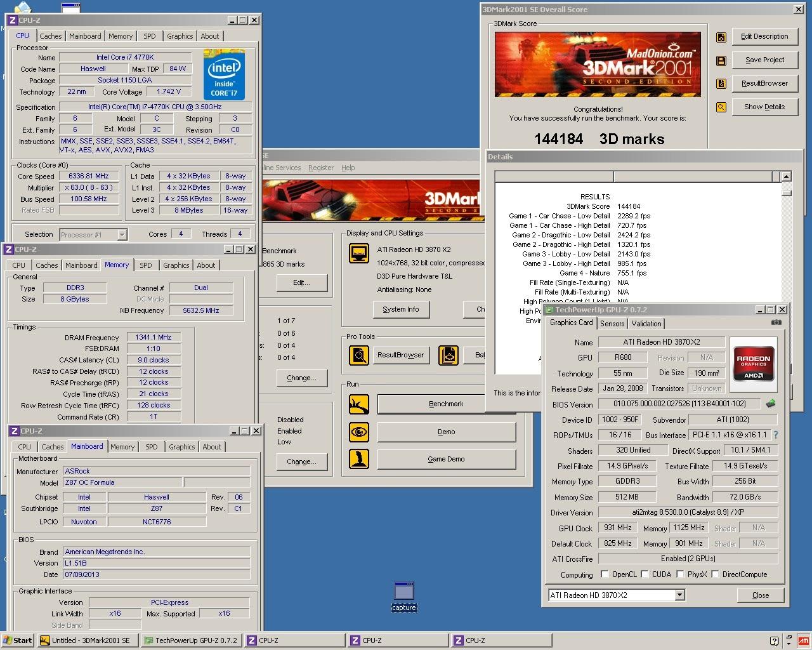Switch to Untitled - 3DMark2001 SE taskbar item

pos(88,640)
